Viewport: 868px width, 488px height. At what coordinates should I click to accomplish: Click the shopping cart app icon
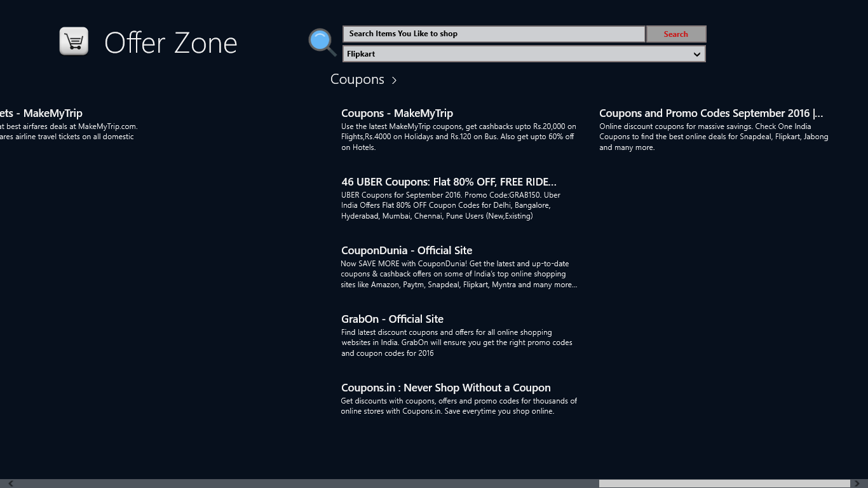(x=74, y=41)
